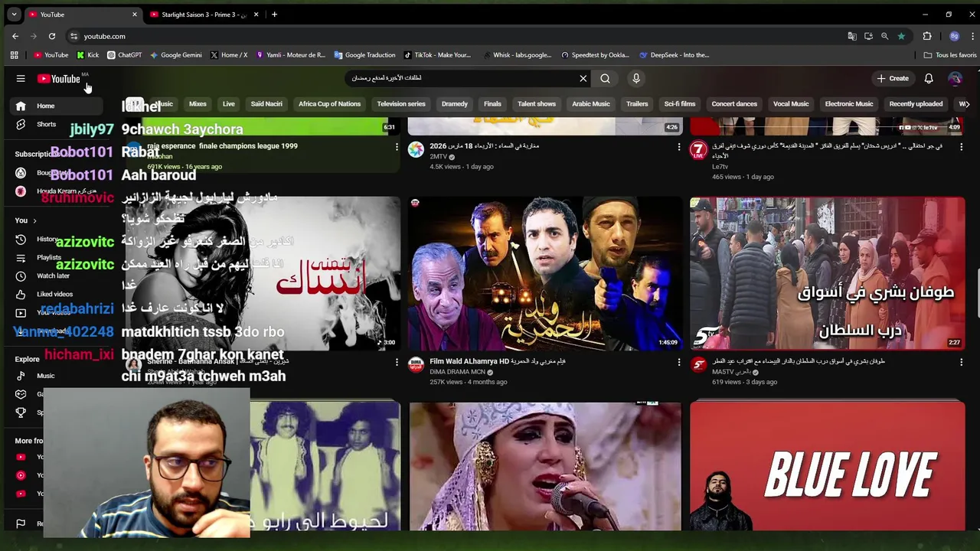Open the YouTube guide hamburger menu
The width and height of the screenshot is (980, 551).
coord(21,78)
